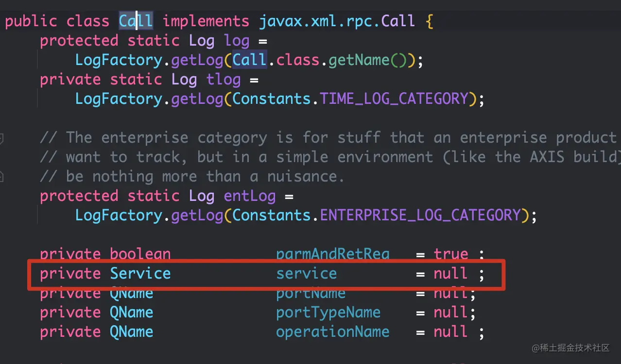
Task: Click 'javax.xml.rpc.Call' interface name
Action: tap(337, 21)
